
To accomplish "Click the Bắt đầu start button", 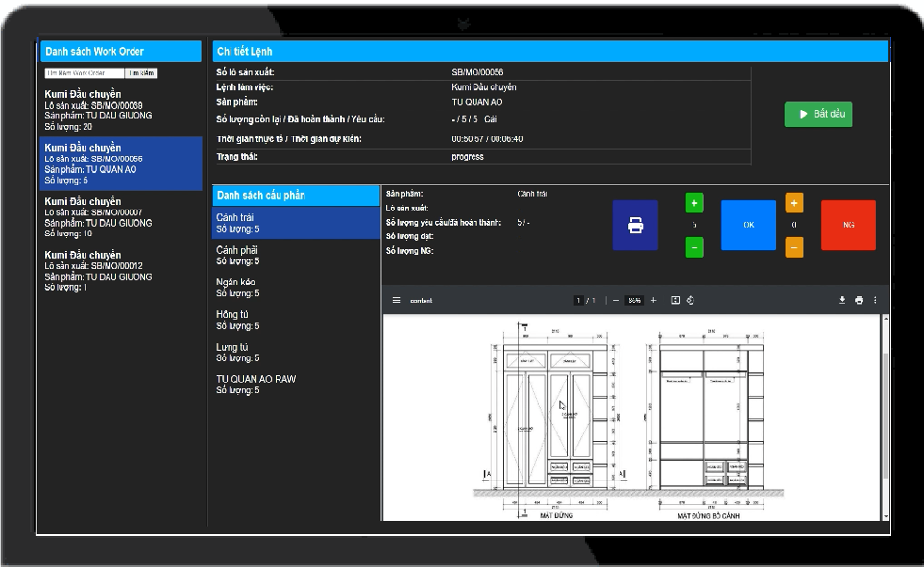I will (817, 113).
